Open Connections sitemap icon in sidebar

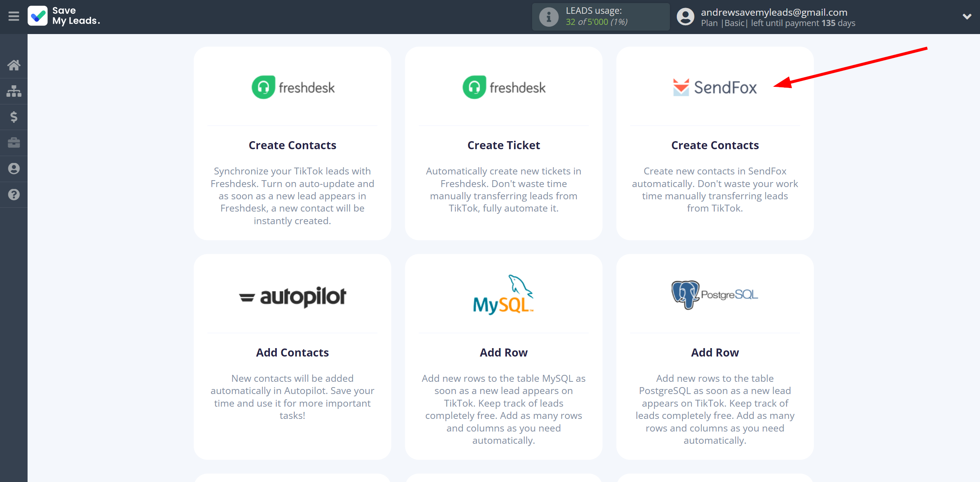pos(14,91)
